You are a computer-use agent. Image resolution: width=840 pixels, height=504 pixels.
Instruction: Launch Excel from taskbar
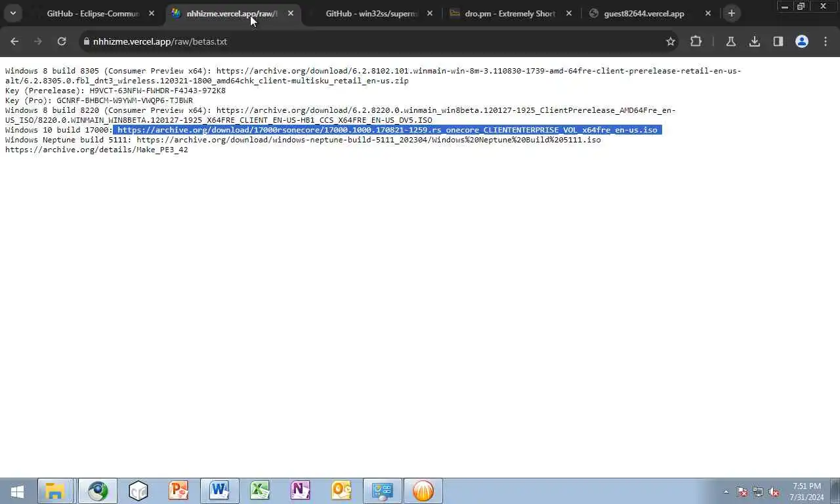point(260,491)
